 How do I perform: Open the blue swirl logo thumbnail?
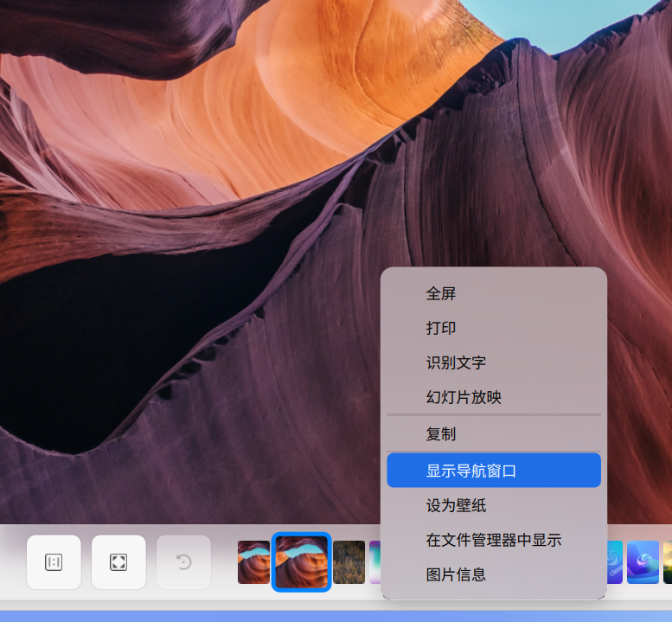click(643, 562)
